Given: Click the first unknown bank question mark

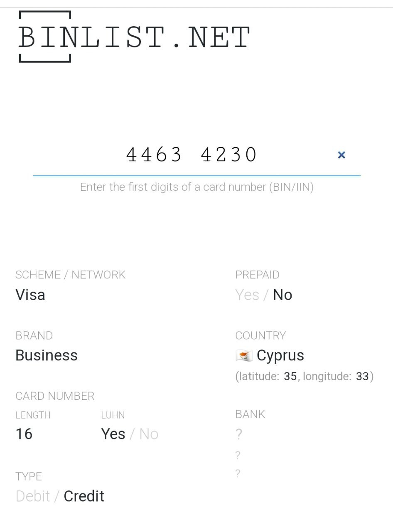Looking at the screenshot, I should [x=239, y=434].
